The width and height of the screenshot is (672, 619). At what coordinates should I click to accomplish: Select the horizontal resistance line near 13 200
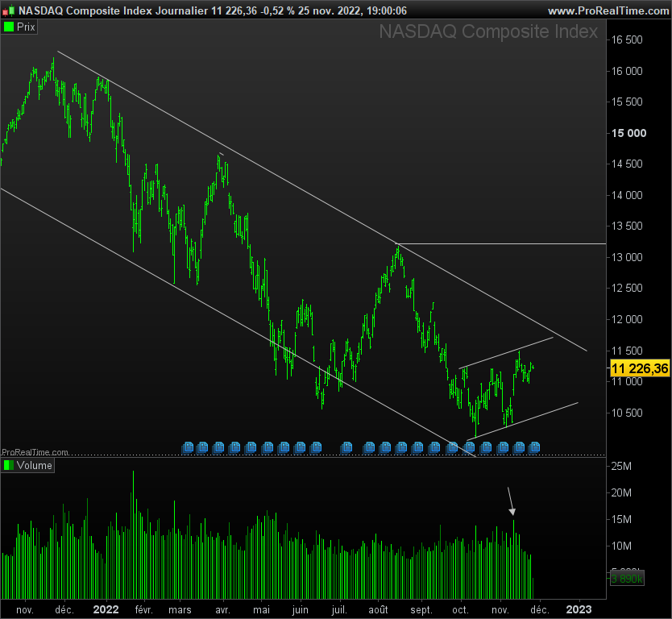coord(501,244)
